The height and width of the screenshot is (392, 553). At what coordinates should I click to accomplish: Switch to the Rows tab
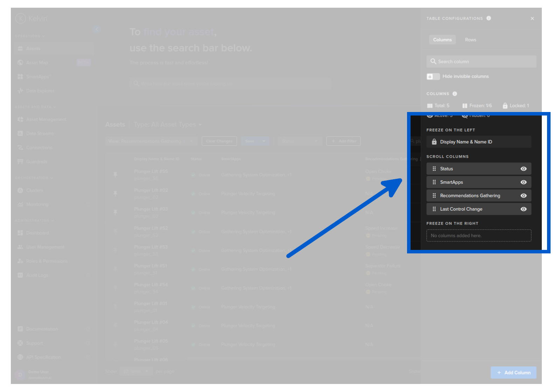tap(470, 40)
